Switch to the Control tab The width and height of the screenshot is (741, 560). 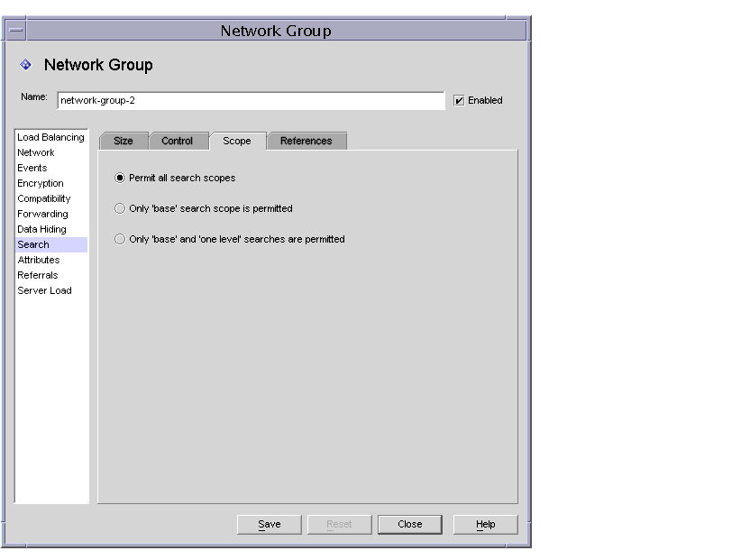[178, 141]
